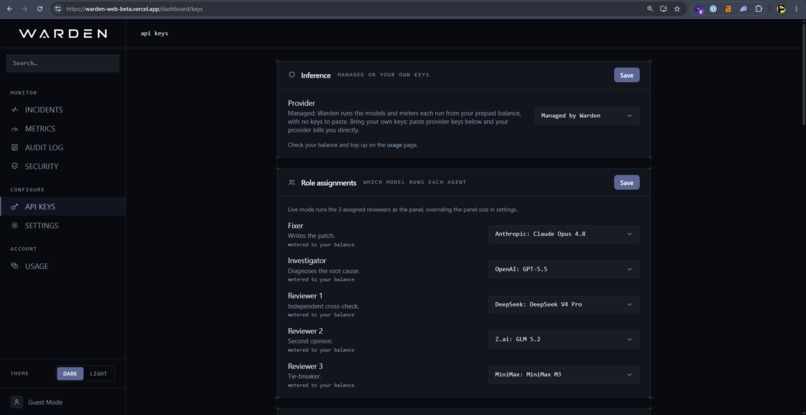Click the page vertical scrollbar
Screen dimensions: 806x415
click(x=803, y=73)
